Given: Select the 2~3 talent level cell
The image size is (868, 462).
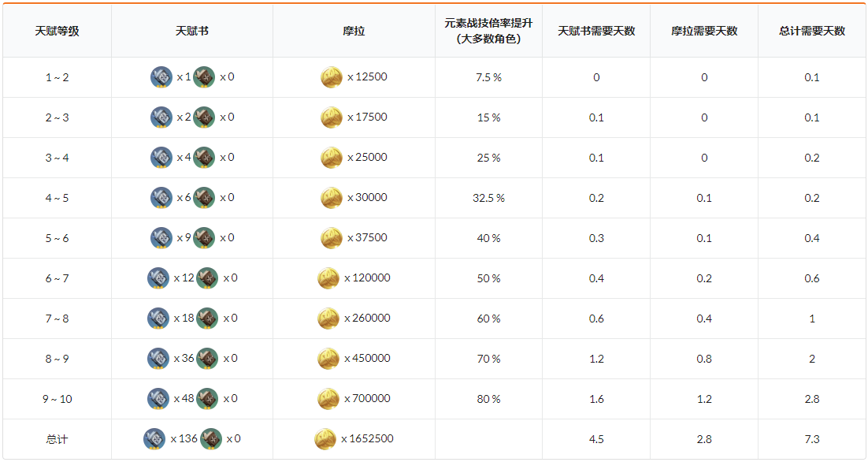Looking at the screenshot, I should (57, 117).
